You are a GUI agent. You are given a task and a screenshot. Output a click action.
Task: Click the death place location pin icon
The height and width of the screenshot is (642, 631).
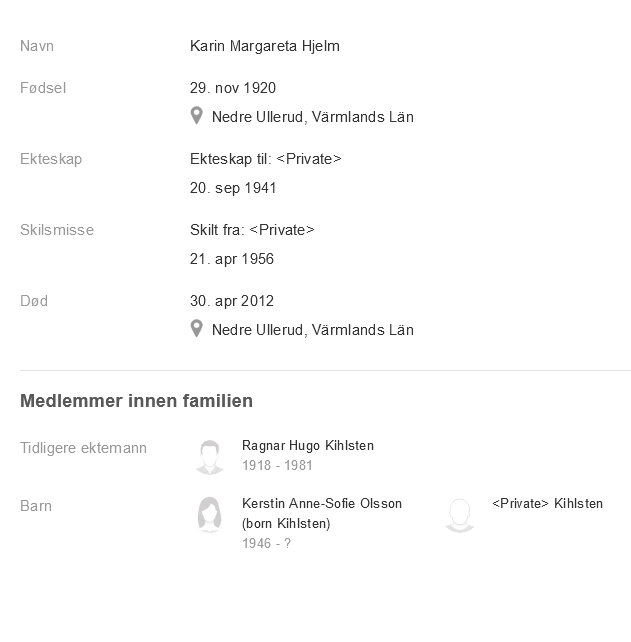[197, 329]
